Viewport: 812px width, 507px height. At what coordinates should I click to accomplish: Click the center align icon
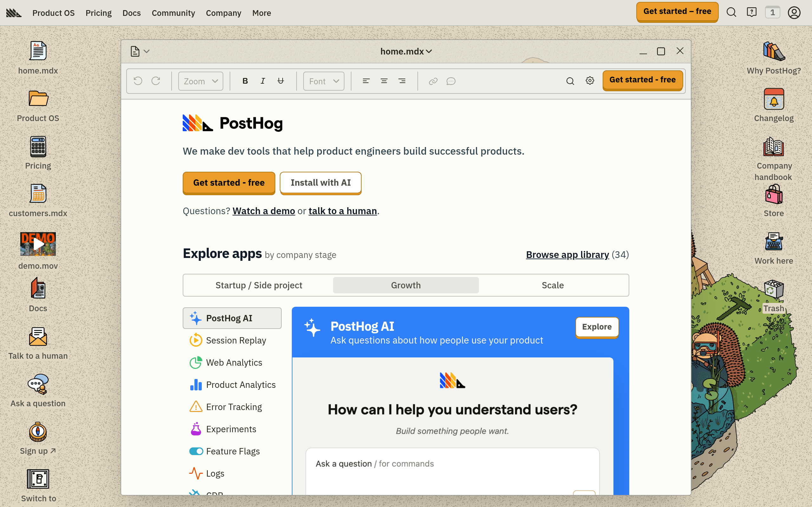coord(384,81)
